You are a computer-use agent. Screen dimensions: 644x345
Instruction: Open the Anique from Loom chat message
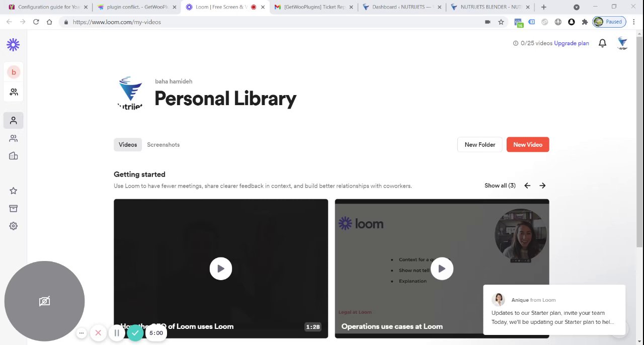click(554, 310)
